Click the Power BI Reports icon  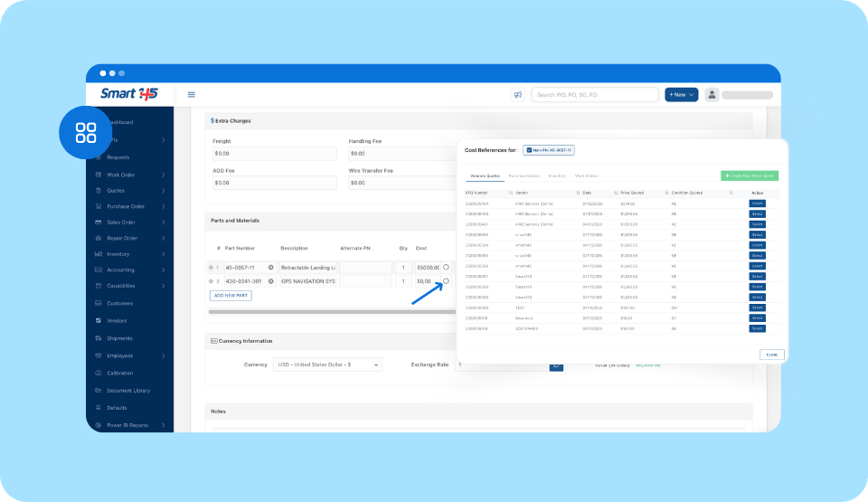click(x=99, y=425)
